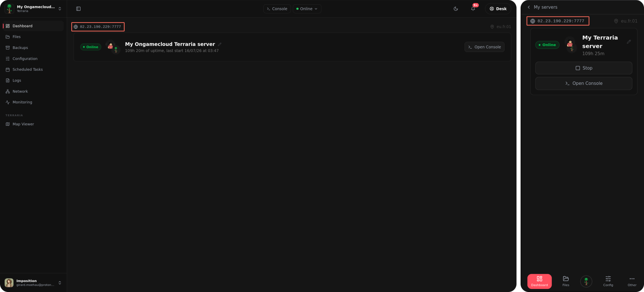Viewport: 644px width, 292px height.
Task: Expand the Online status dropdown
Action: pos(307,9)
